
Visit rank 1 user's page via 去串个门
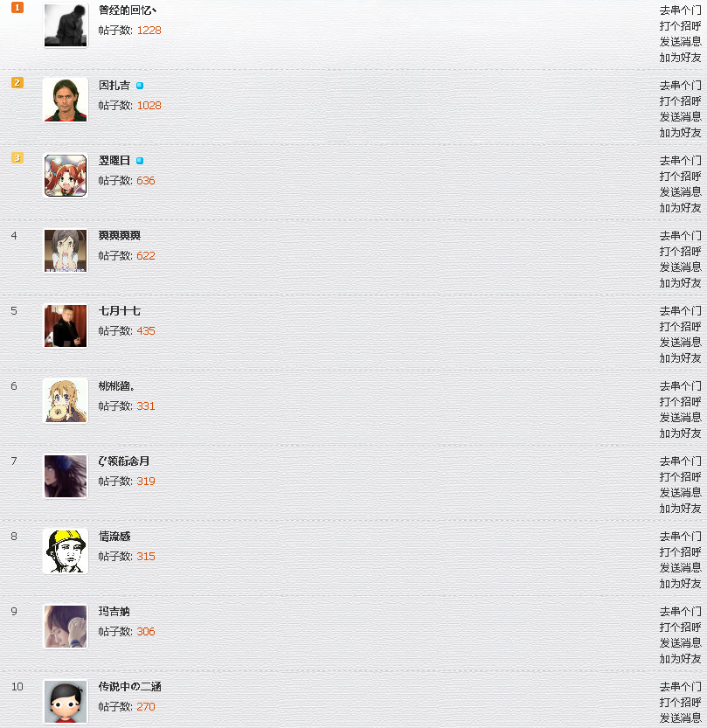(680, 10)
